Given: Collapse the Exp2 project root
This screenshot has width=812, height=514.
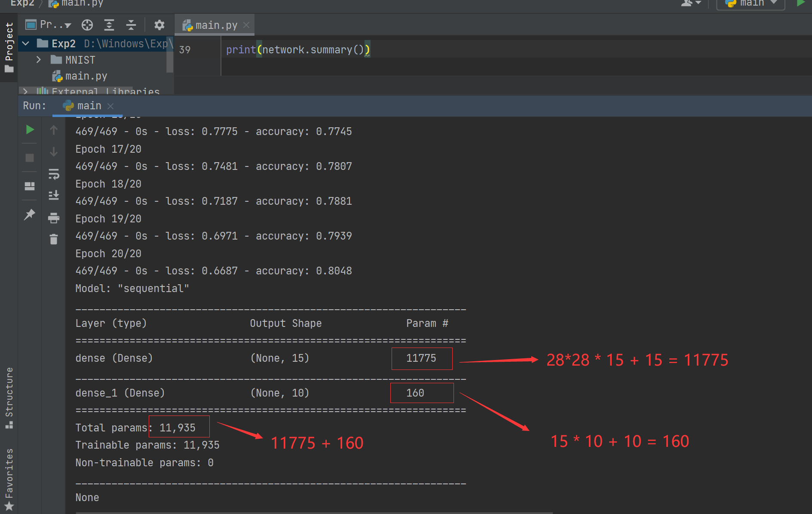Looking at the screenshot, I should tap(26, 43).
